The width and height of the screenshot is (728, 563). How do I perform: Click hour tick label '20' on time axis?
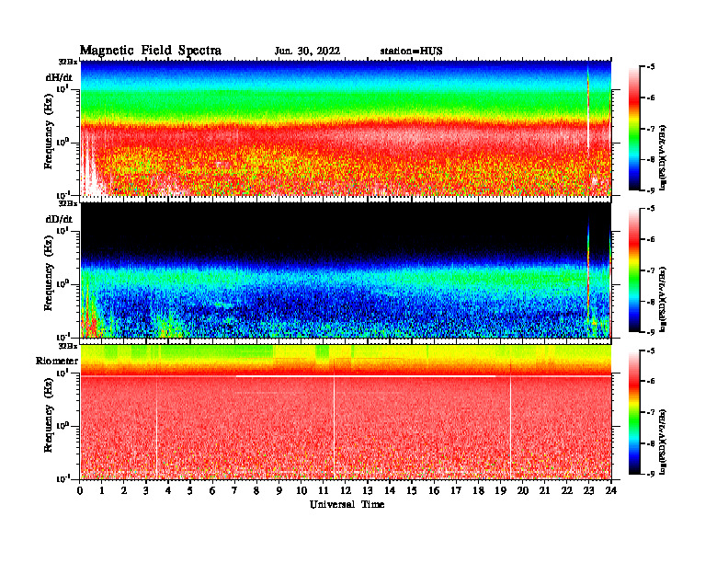point(522,490)
